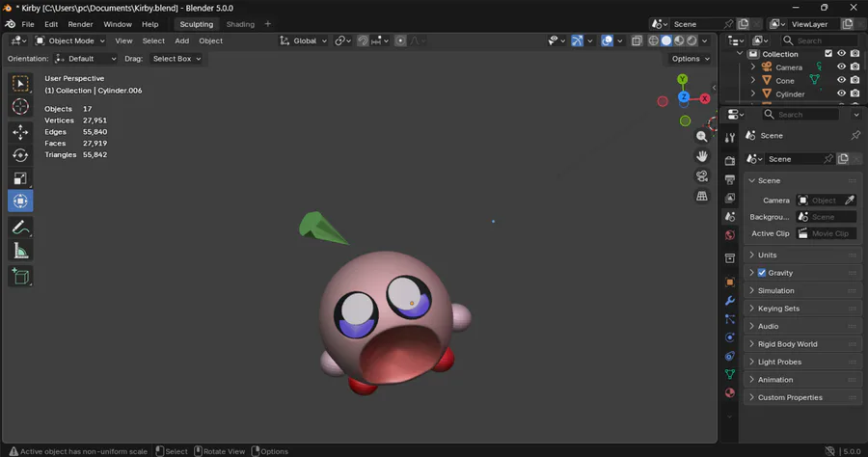The image size is (868, 457).
Task: Select the Measure tool
Action: tap(20, 251)
